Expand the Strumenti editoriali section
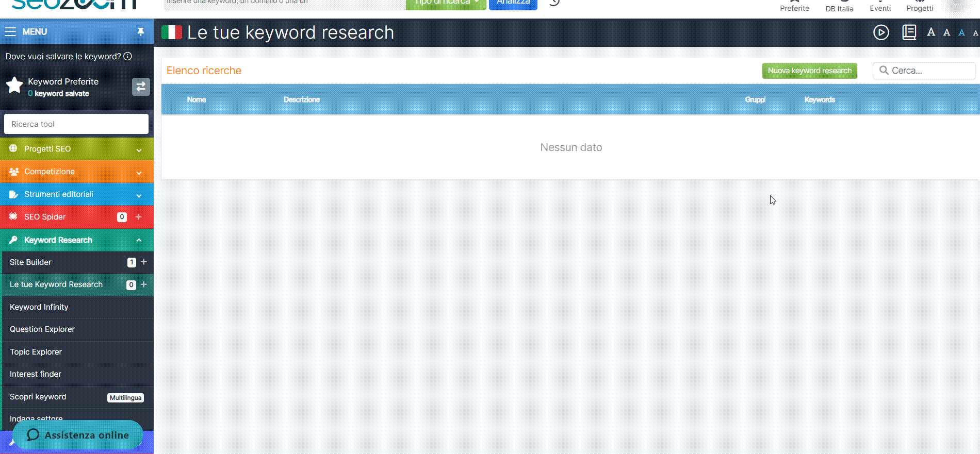 (x=139, y=196)
